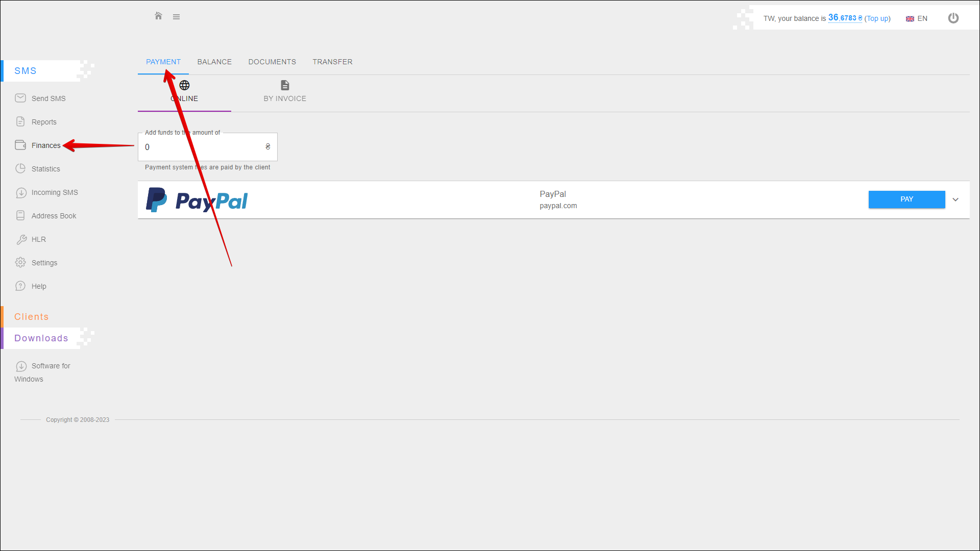This screenshot has height=551, width=980.
Task: Switch to the Documents tab
Action: pyautogui.click(x=272, y=62)
